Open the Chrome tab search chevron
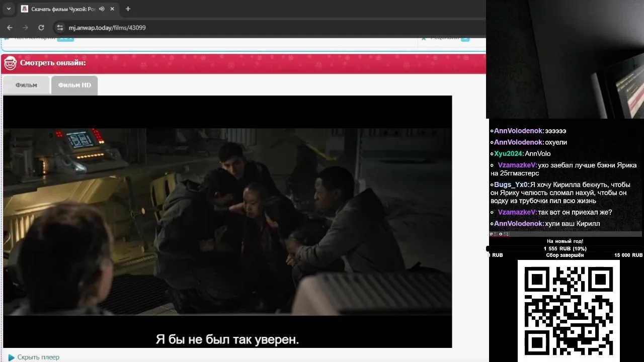The image size is (644, 362). 9,9
